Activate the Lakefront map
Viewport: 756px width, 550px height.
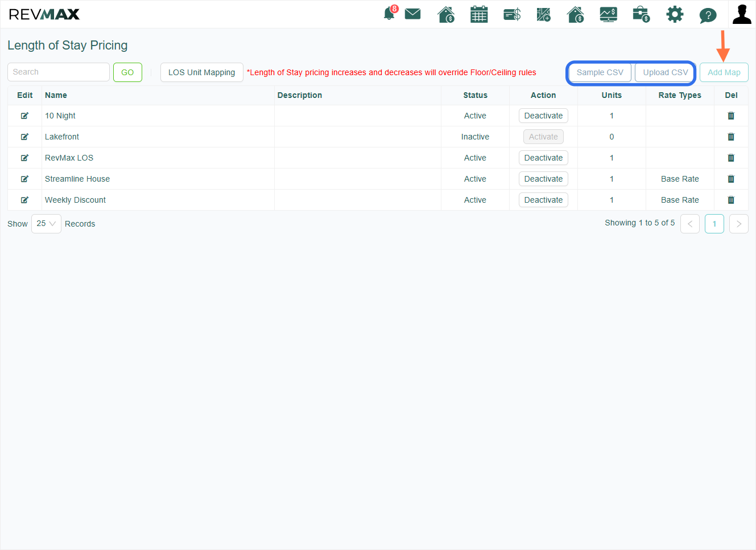coord(543,137)
